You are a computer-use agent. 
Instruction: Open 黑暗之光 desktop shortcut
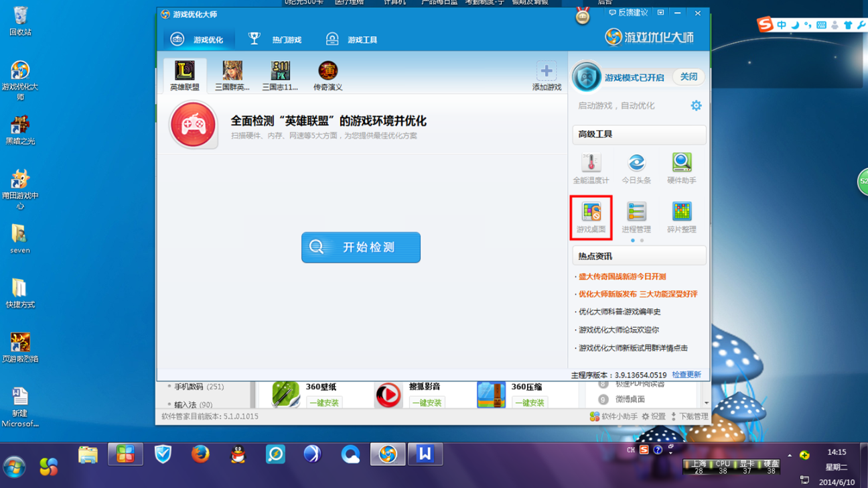tap(20, 129)
